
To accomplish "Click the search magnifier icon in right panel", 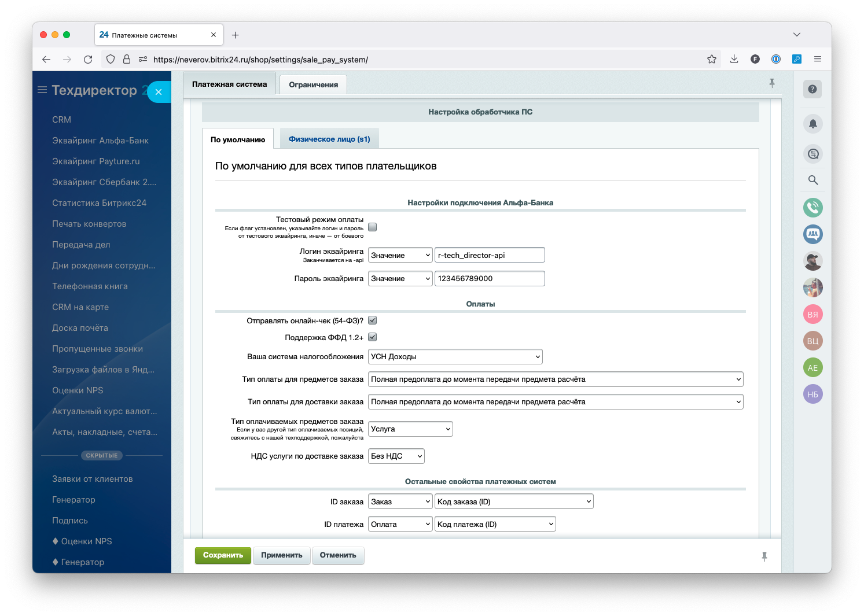I will pyautogui.click(x=812, y=180).
